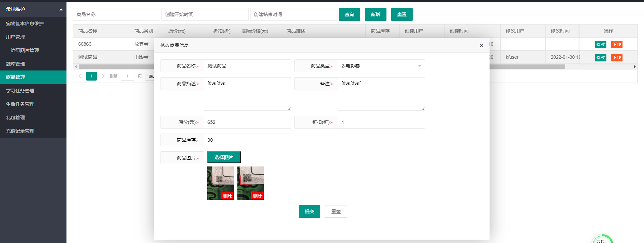644x243 pixels.
Task: Delete the first product image
Action: tap(227, 196)
